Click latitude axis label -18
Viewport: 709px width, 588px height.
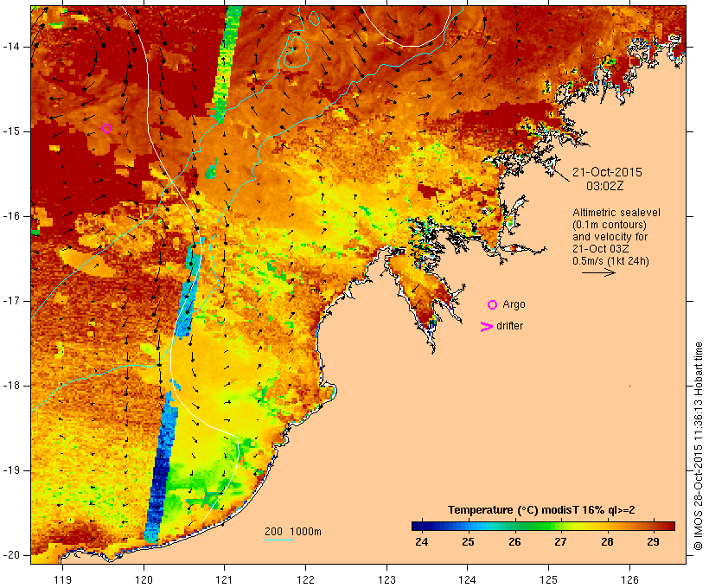point(11,386)
